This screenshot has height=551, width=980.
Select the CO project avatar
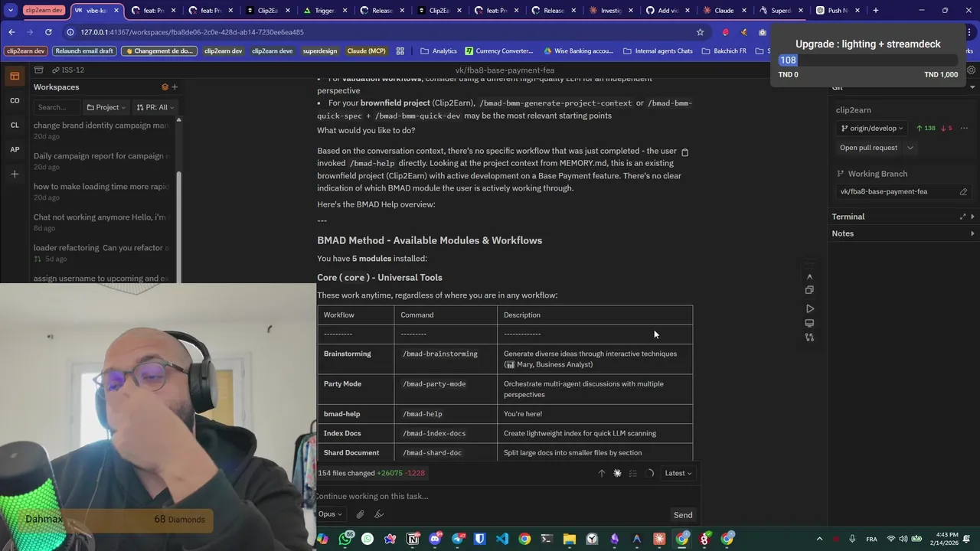[15, 100]
